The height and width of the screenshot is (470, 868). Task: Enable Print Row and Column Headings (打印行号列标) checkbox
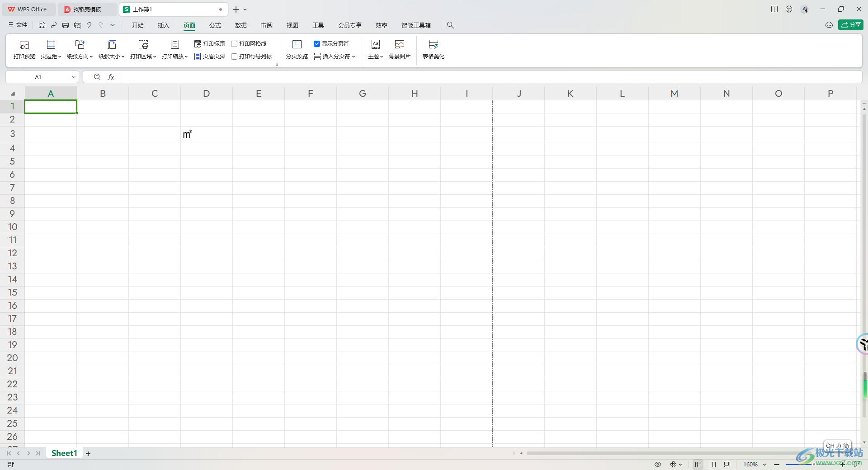(x=234, y=56)
